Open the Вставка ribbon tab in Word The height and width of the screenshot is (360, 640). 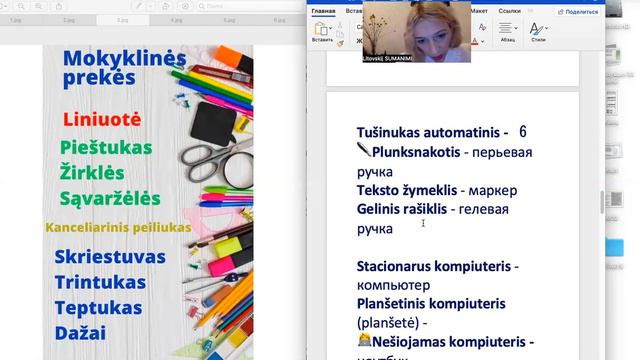point(353,11)
